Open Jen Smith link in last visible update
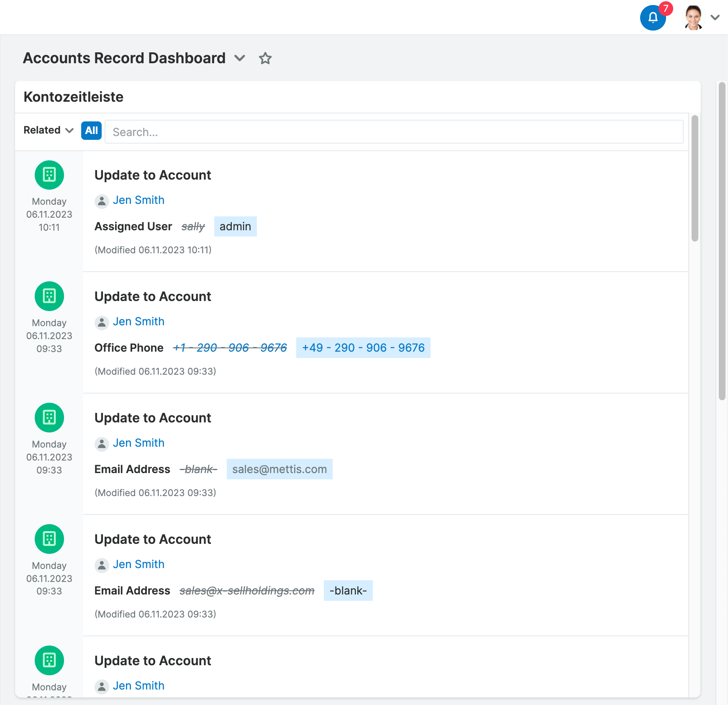 click(138, 686)
